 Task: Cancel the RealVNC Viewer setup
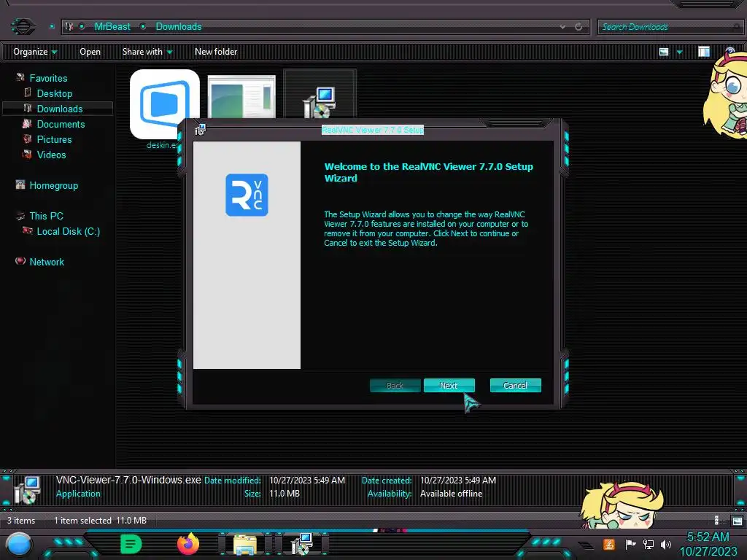(x=516, y=385)
